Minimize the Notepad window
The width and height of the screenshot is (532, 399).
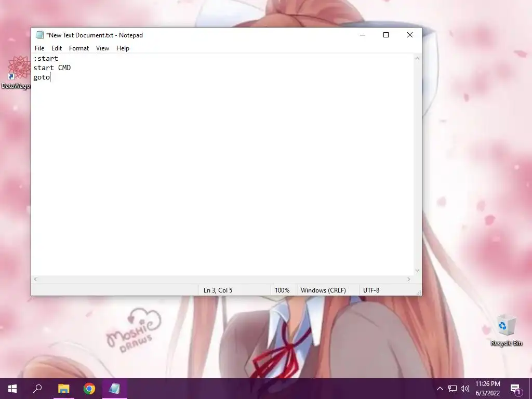click(363, 35)
